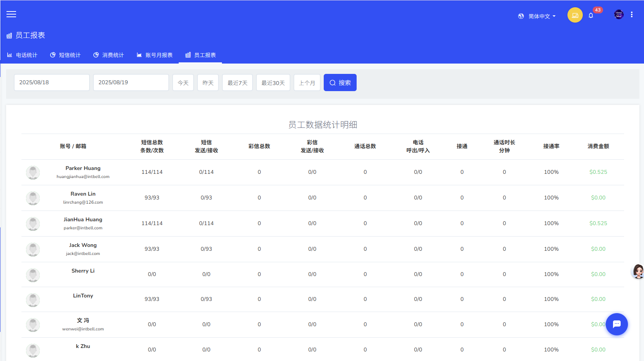Viewport: 644px width, 361px height.
Task: Switch to the 短信统计 tab
Action: coord(65,55)
